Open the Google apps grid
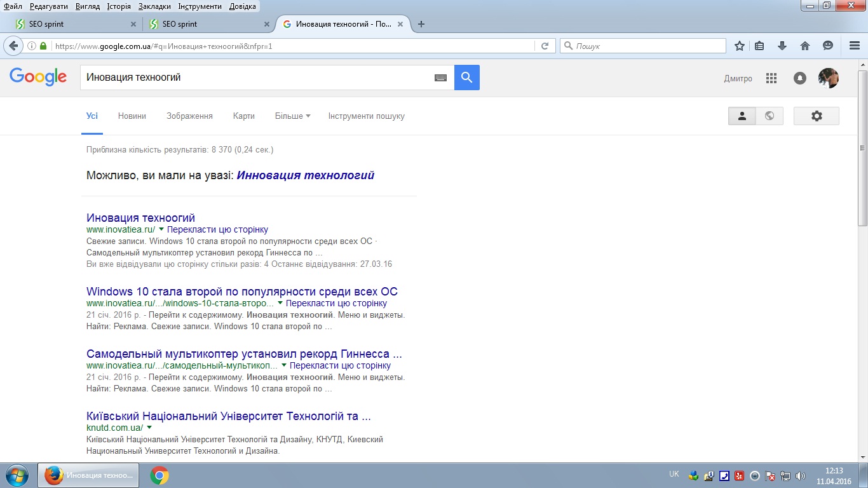The image size is (868, 488). tap(771, 78)
